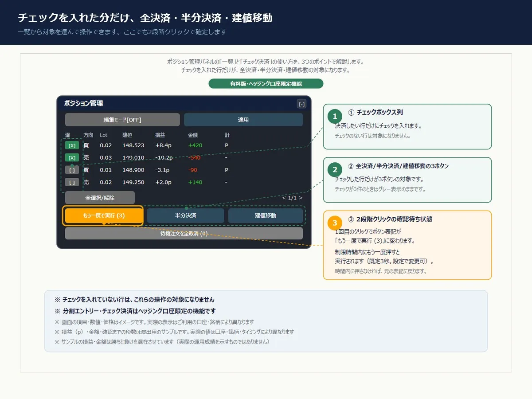Image resolution: width=532 pixels, height=399 pixels.
Task: Click the 149.010 entry price
Action: [x=133, y=157]
